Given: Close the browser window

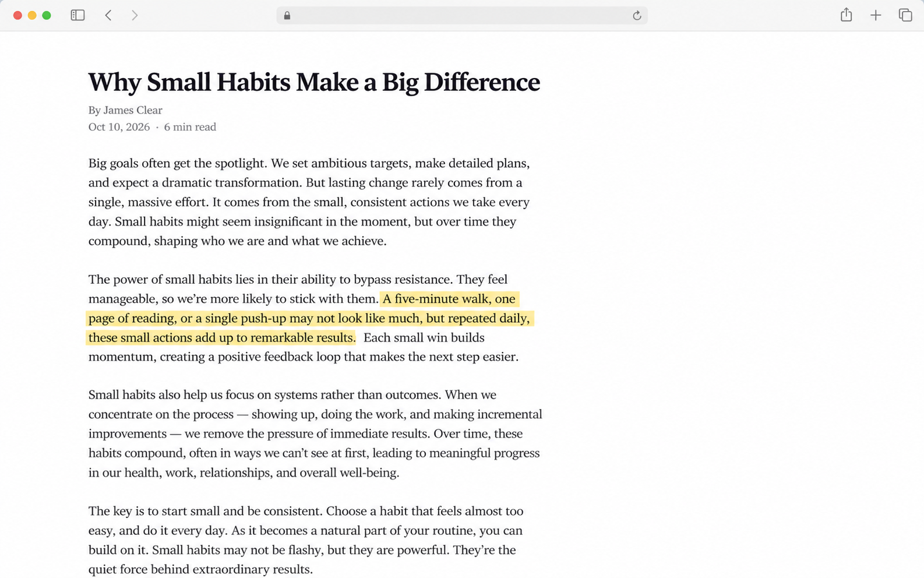Looking at the screenshot, I should (17, 15).
